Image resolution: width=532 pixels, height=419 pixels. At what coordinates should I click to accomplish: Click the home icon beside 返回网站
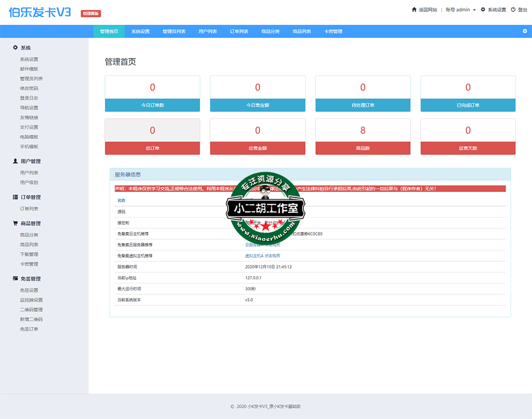pos(414,10)
